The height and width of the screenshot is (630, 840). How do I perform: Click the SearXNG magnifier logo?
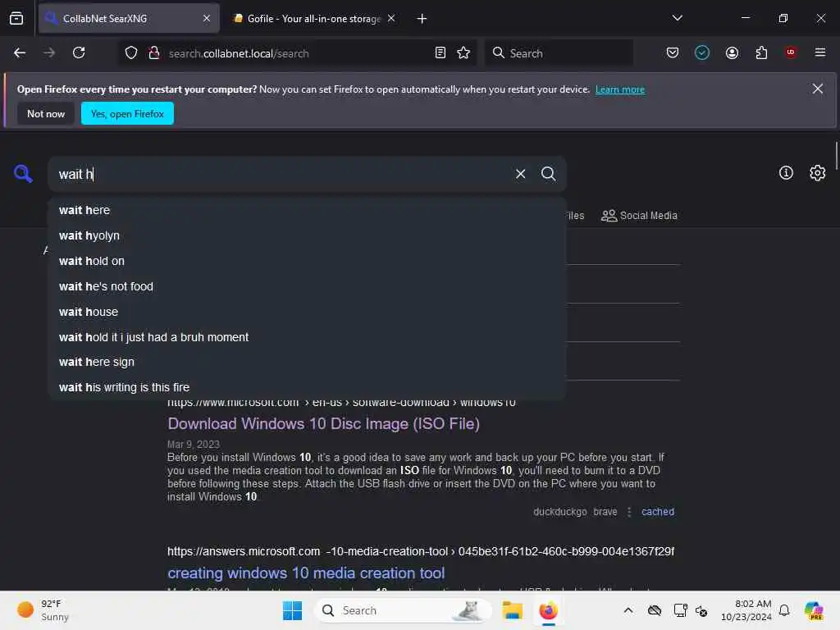tap(23, 174)
